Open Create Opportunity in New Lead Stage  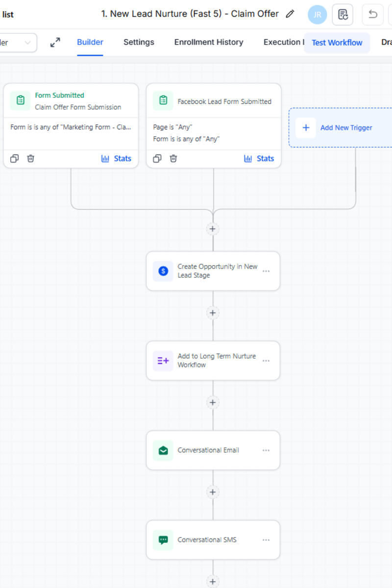213,271
